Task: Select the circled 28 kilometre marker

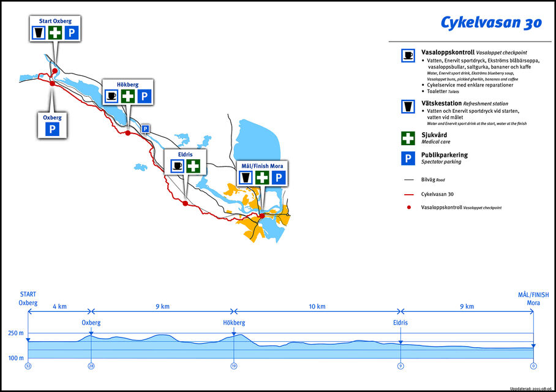Action: click(x=91, y=366)
